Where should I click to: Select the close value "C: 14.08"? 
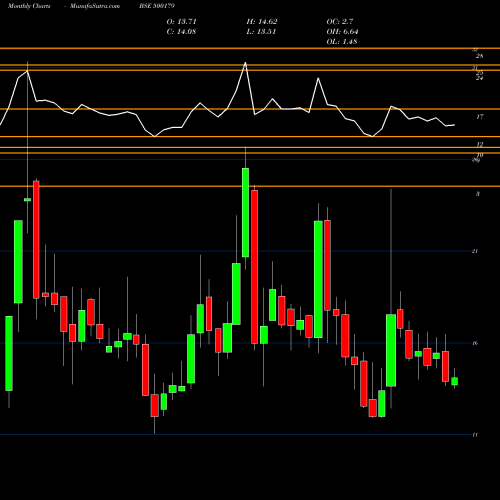[x=181, y=32]
